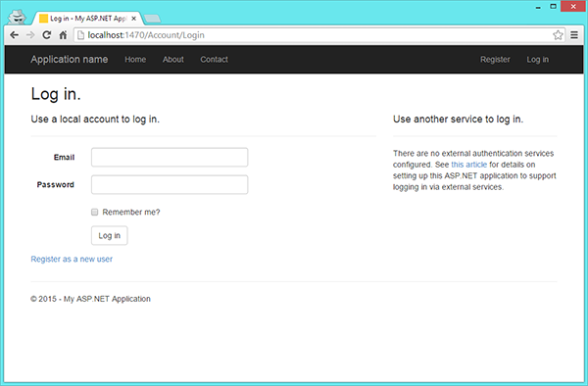Open the 'this article' link
Screen dimensions: 588x386
click(x=468, y=165)
